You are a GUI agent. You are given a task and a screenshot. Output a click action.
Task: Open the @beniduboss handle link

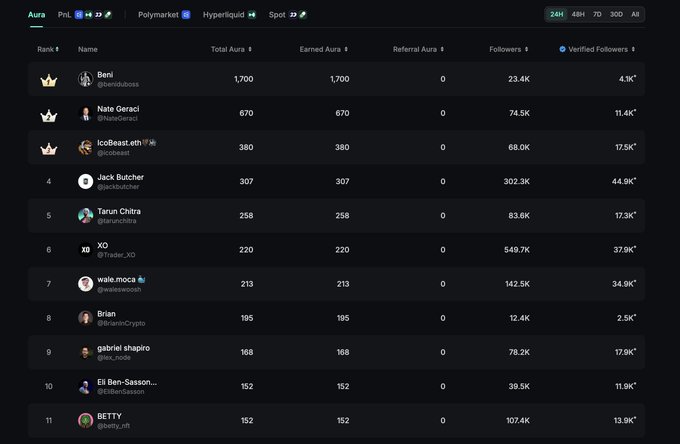118,85
